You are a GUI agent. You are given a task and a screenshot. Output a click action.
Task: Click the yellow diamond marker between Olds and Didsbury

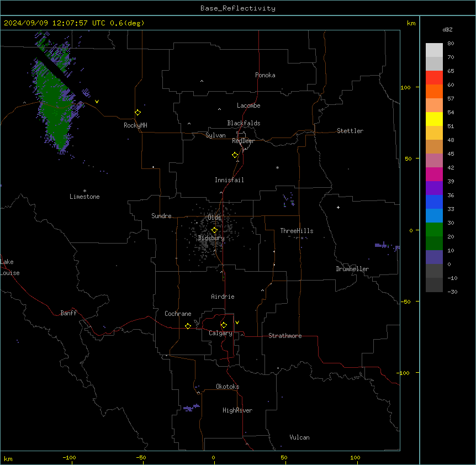(214, 230)
